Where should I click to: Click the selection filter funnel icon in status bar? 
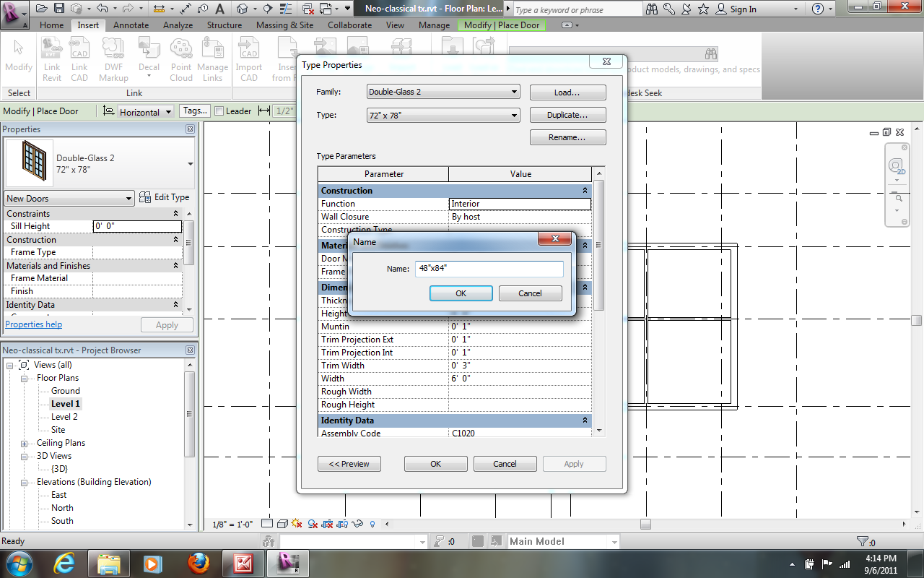click(862, 541)
